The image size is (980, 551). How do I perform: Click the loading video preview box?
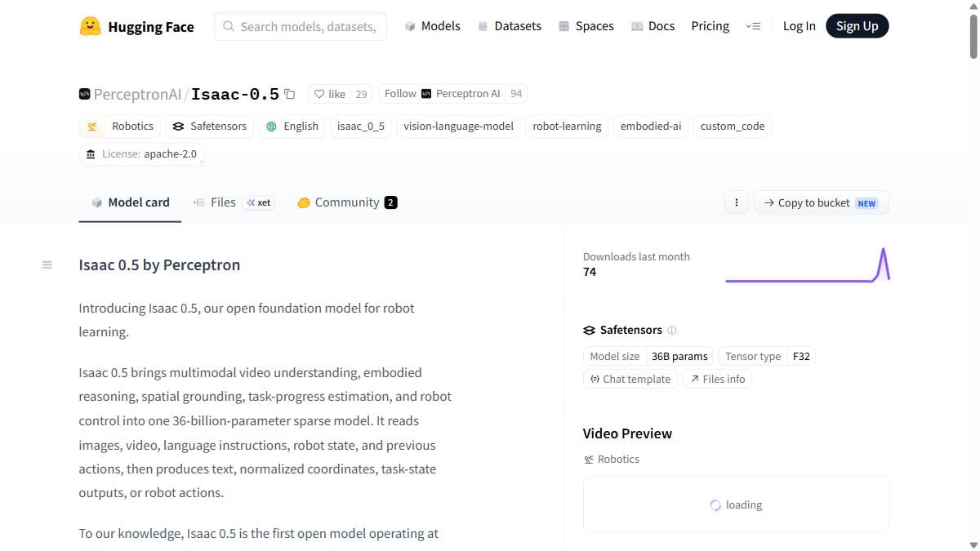(x=736, y=504)
